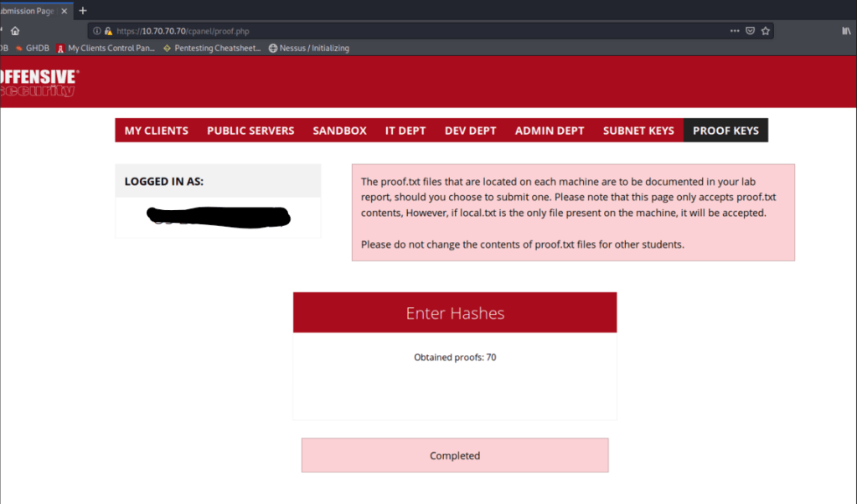Open the page actions three-dot menu

pyautogui.click(x=735, y=31)
